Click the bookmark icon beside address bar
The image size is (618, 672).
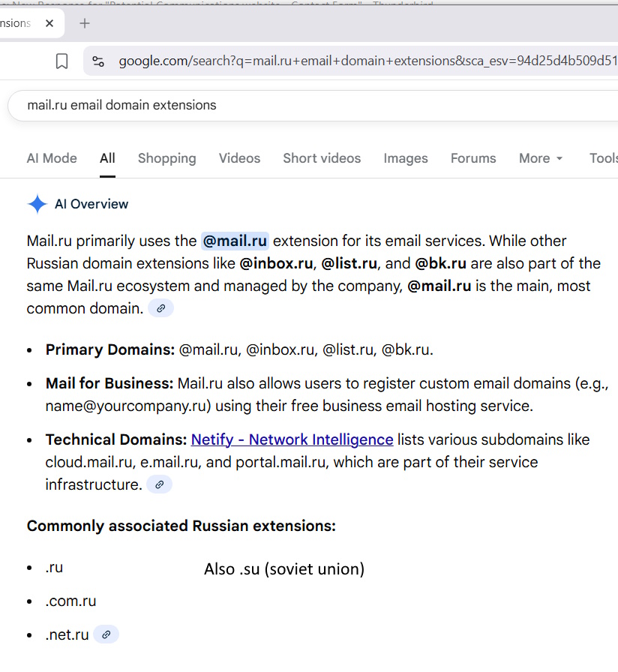point(62,61)
